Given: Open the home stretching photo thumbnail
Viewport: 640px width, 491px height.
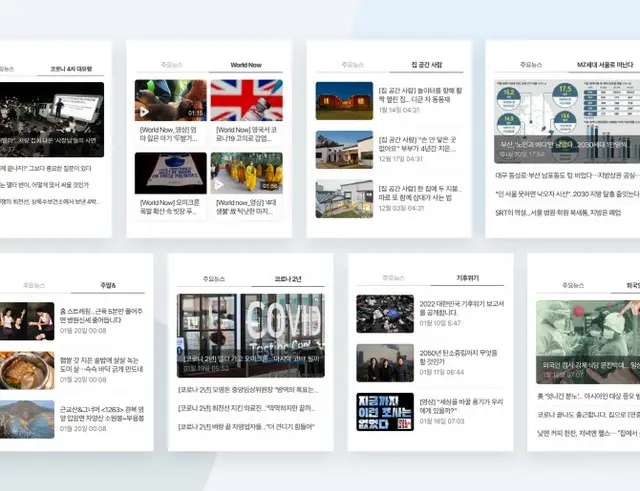Looking at the screenshot, I should point(27,321).
